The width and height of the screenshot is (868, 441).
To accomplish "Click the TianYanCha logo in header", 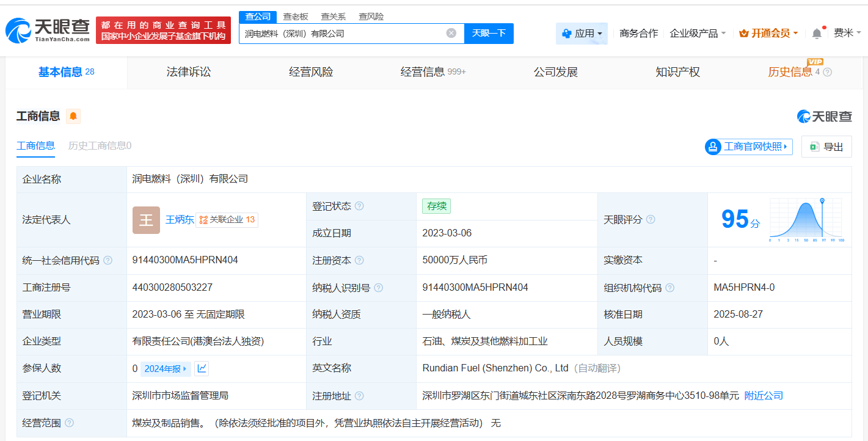I will click(x=48, y=29).
